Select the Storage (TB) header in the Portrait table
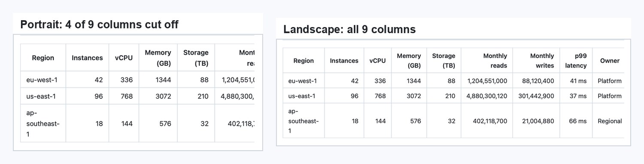Viewport: 644px width, 164px height. (196, 58)
